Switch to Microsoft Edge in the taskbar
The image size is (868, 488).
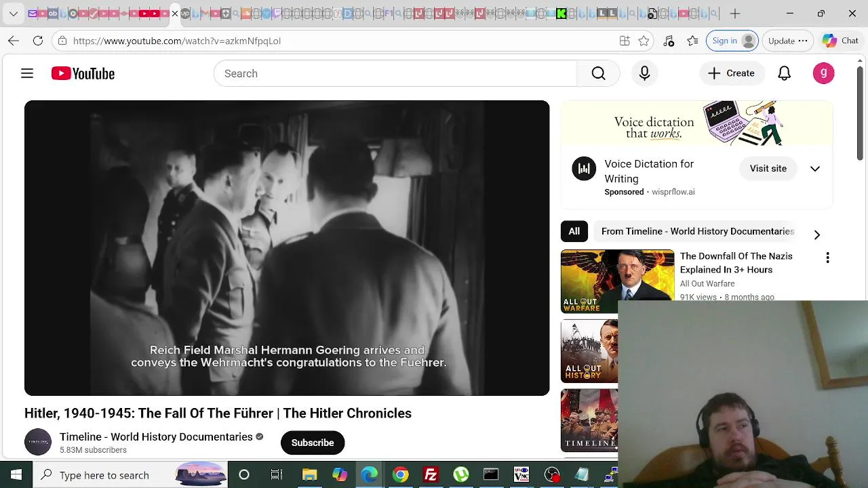[x=370, y=475]
